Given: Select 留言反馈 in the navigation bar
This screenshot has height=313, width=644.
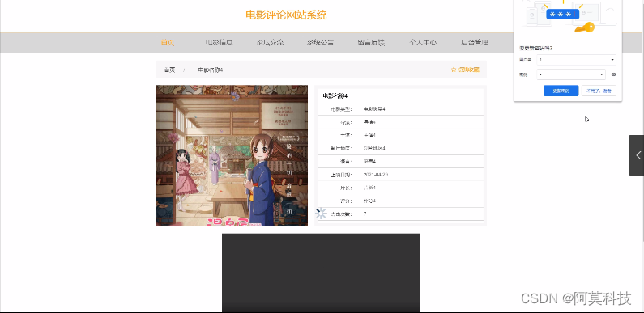Looking at the screenshot, I should (x=371, y=43).
